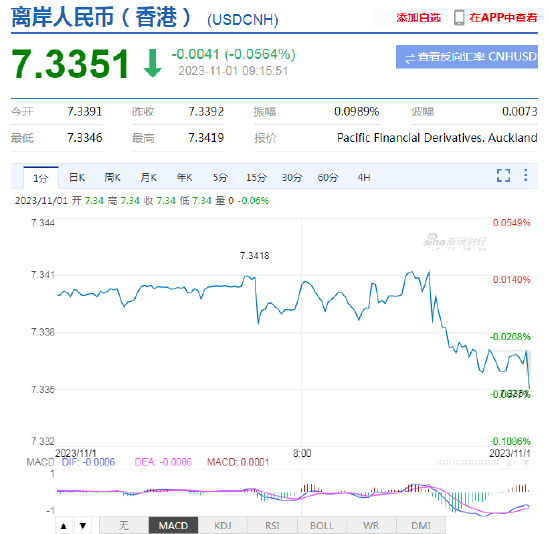Viewport: 550px width, 534px height.
Task: Click the 7.3418 peak label on chart
Action: pos(255,256)
